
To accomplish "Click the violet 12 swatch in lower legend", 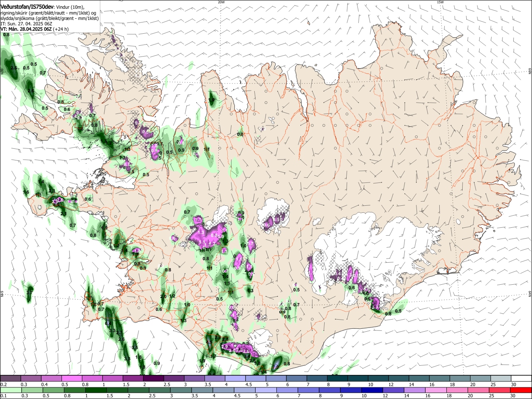I will [394, 390].
